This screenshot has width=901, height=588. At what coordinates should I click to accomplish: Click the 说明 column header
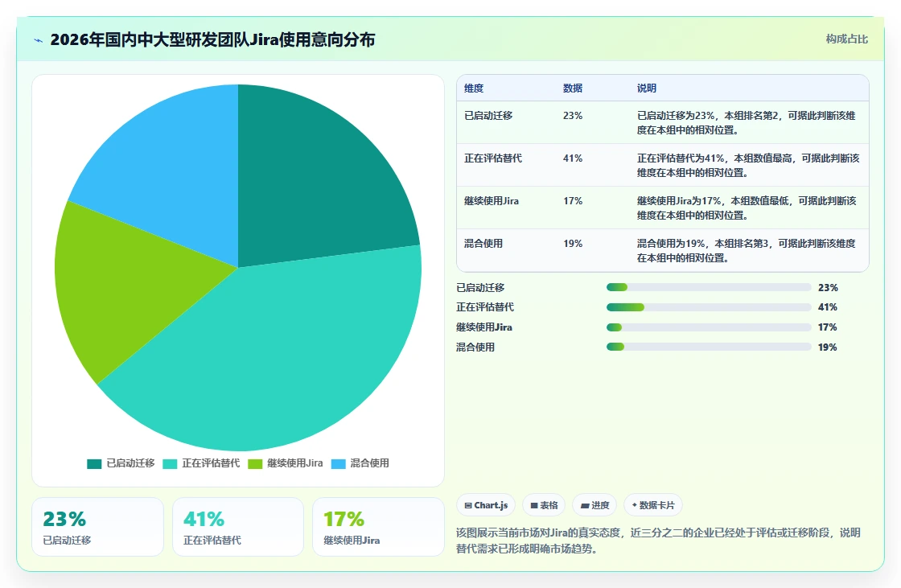(x=647, y=88)
